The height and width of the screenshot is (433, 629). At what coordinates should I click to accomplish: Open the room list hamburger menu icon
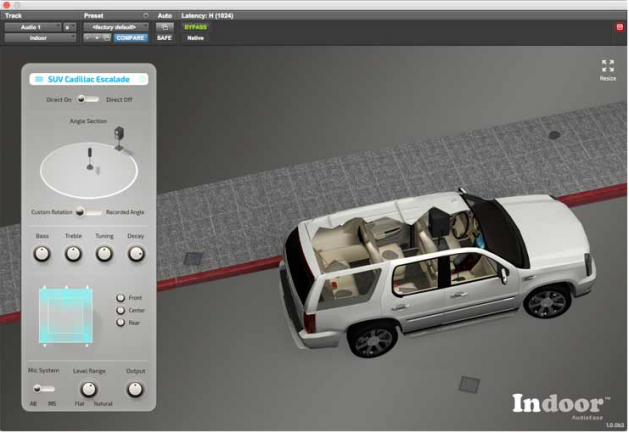[39, 79]
